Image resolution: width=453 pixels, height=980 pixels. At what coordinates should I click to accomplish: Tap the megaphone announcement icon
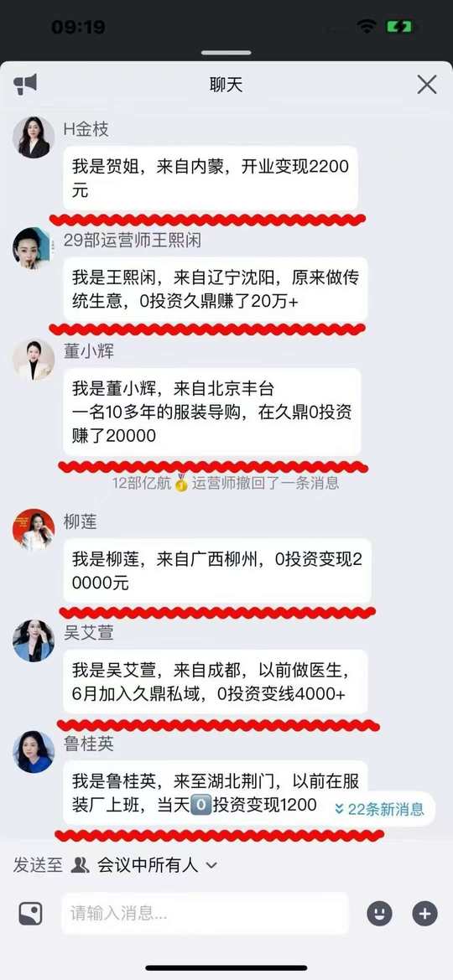26,84
